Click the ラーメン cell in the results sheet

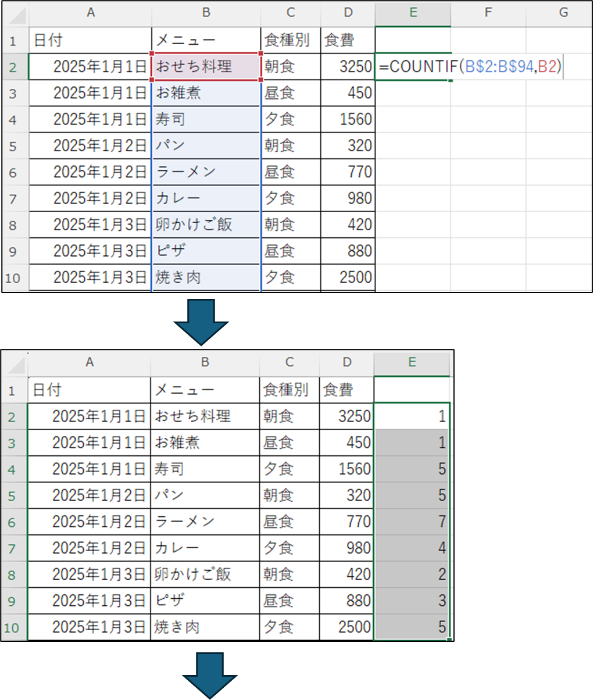click(x=205, y=522)
